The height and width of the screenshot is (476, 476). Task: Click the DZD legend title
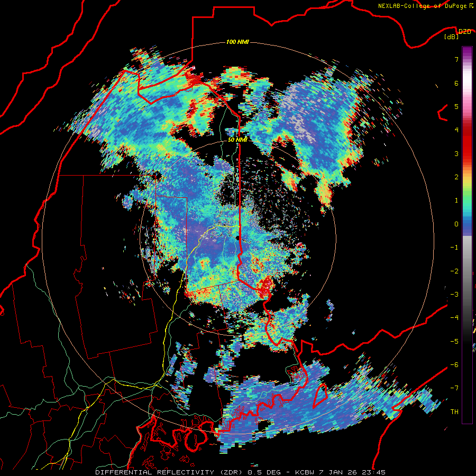pos(464,32)
